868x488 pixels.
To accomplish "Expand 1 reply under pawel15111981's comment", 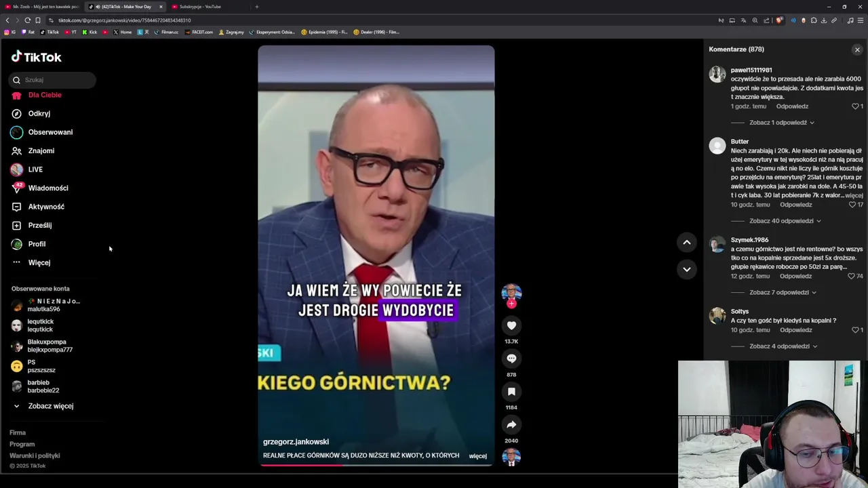I will (781, 123).
